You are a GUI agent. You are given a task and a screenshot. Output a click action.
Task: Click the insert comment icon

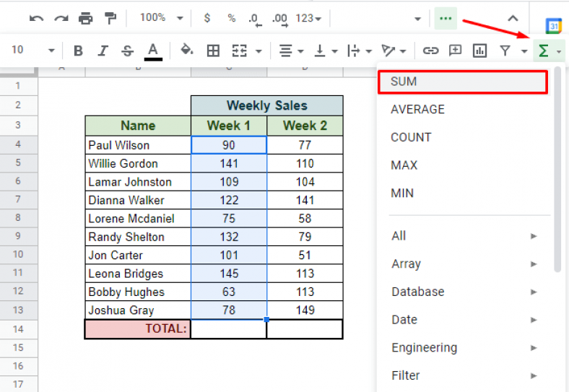click(455, 51)
